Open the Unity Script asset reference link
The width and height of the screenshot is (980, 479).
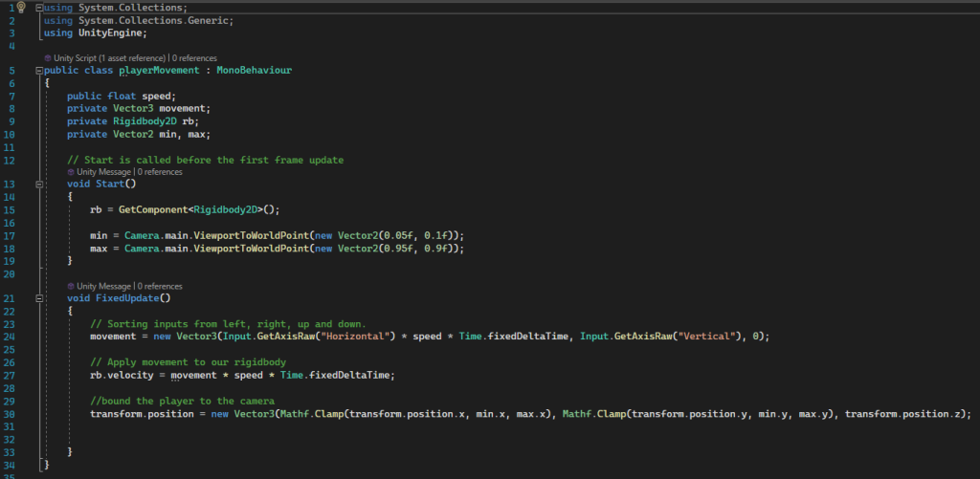[x=110, y=58]
